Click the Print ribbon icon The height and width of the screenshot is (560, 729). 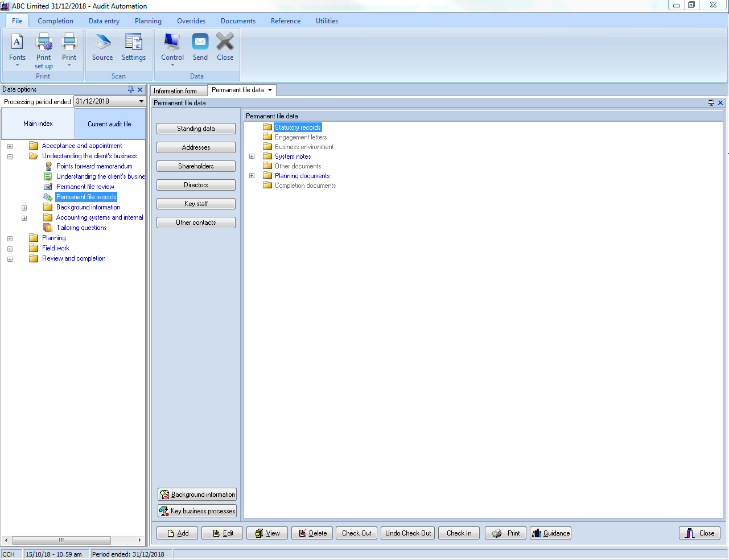69,50
